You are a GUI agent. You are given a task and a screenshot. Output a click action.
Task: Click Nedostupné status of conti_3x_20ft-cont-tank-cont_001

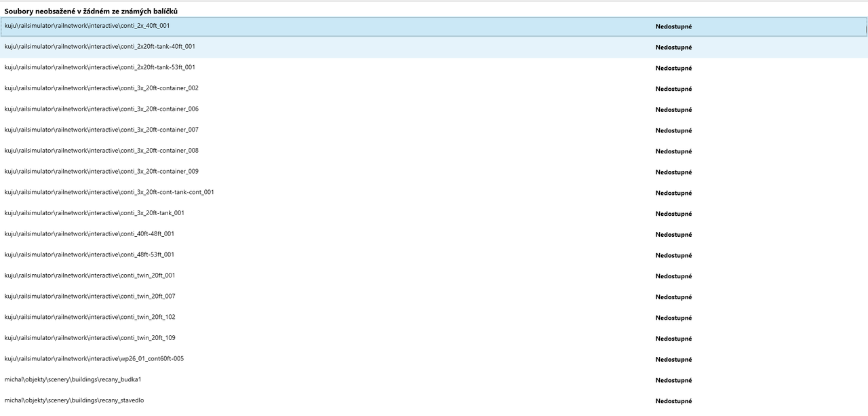pos(673,193)
